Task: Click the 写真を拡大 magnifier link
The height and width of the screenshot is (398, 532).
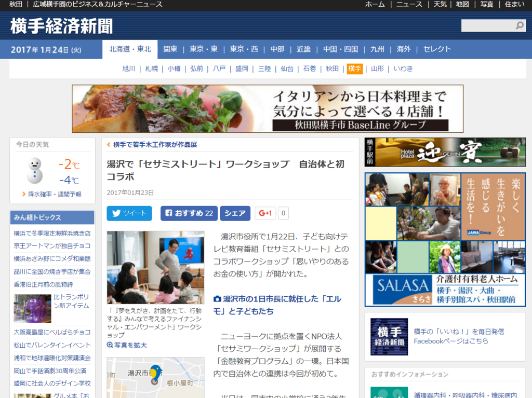Action: (x=127, y=345)
